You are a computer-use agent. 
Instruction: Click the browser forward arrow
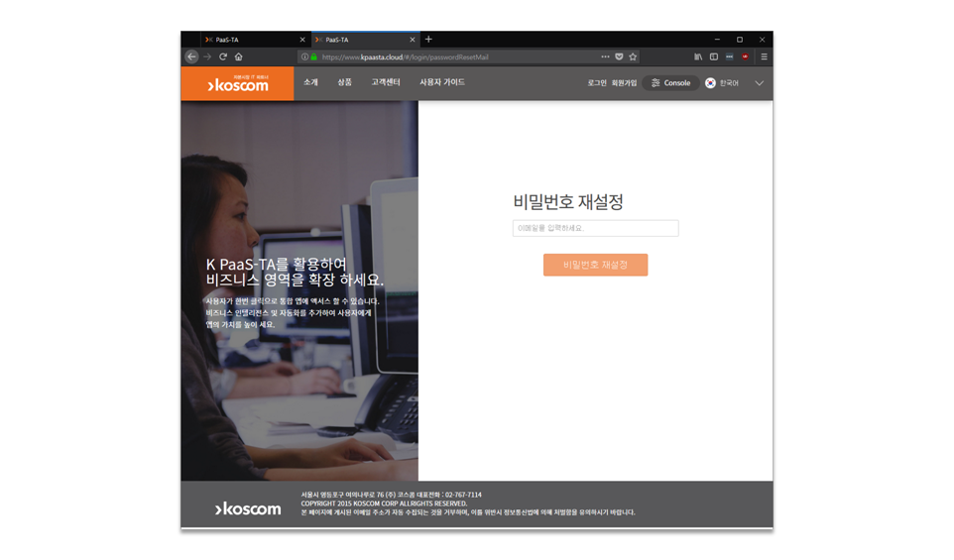pos(207,56)
